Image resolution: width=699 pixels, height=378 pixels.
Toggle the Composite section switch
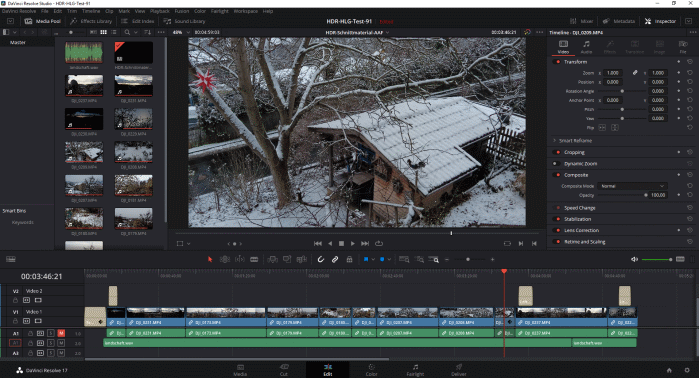(557, 175)
